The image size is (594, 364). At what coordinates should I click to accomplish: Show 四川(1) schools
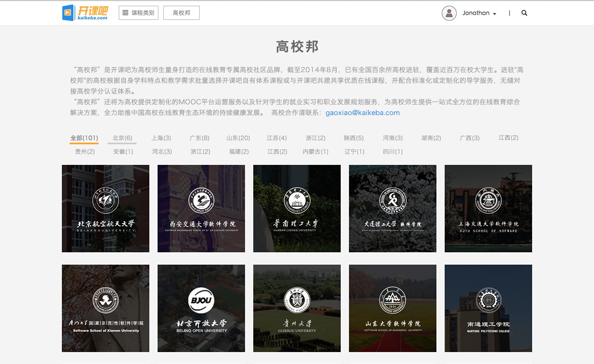393,152
